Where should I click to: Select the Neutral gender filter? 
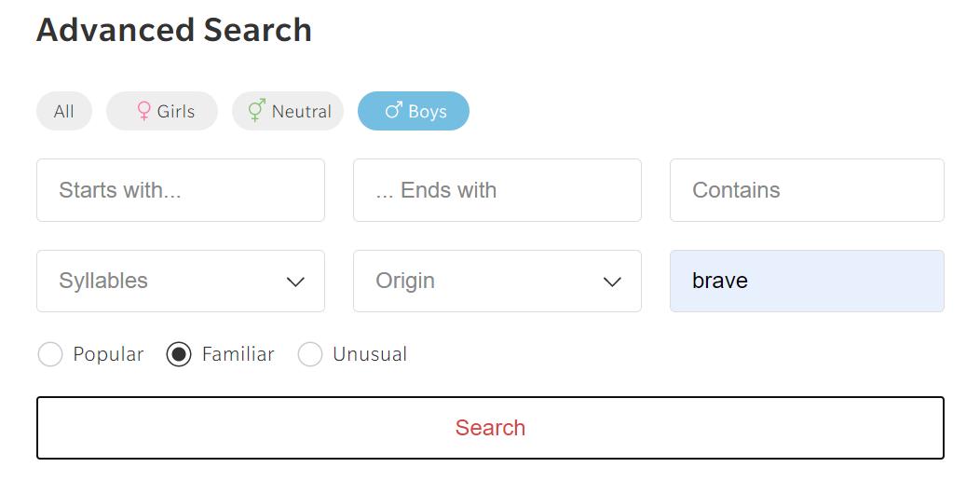pyautogui.click(x=288, y=111)
